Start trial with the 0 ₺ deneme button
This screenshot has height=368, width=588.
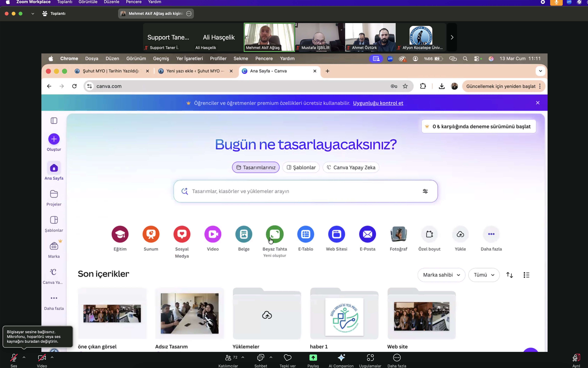(x=478, y=126)
